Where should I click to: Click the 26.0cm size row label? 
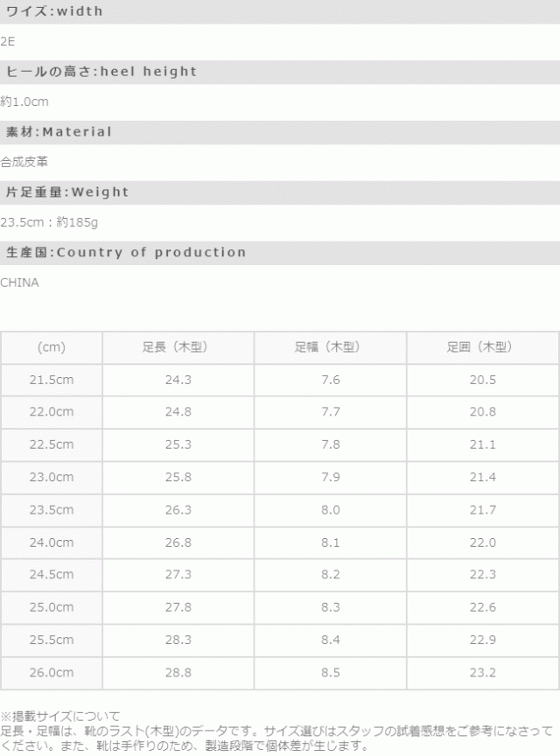52,671
